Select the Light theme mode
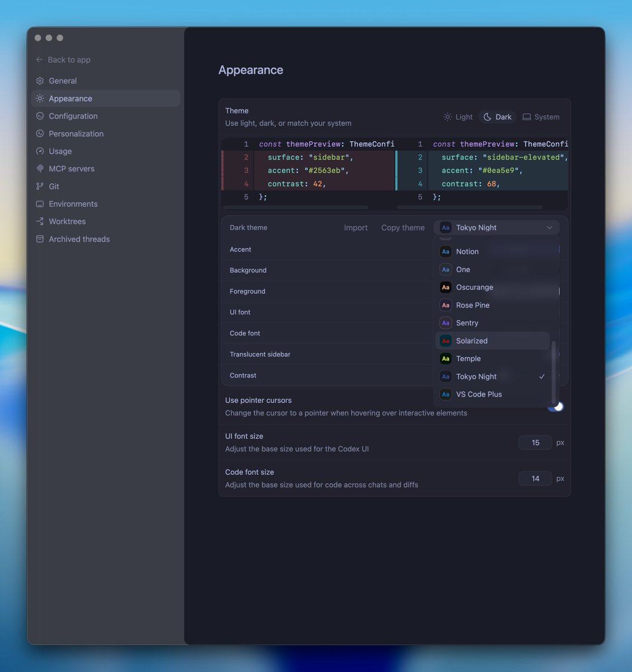The image size is (632, 672). point(458,117)
